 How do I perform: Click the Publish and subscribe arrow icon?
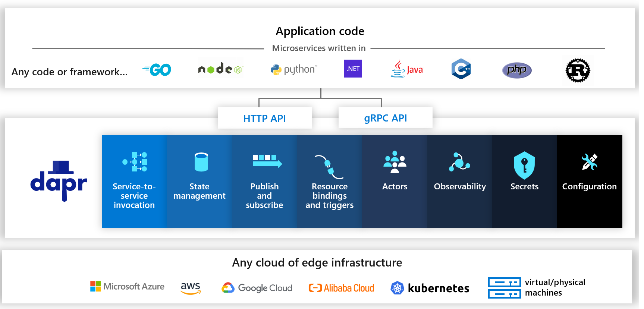(x=267, y=161)
